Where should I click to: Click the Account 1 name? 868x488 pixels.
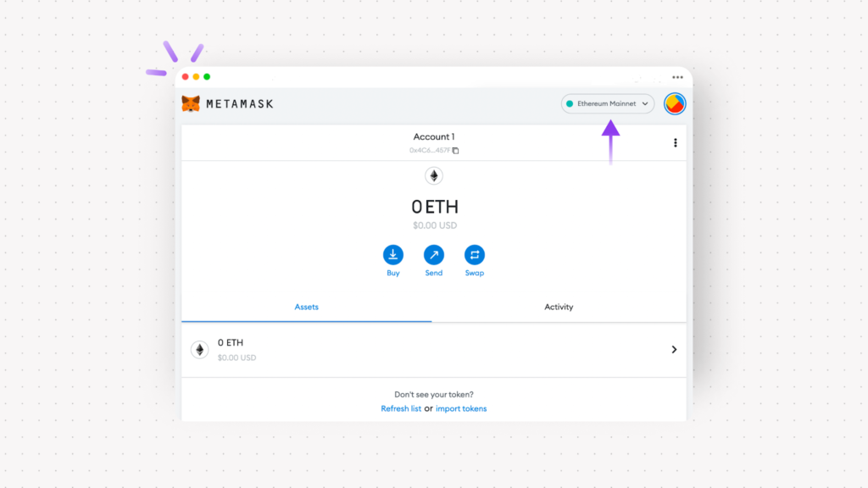coord(434,136)
